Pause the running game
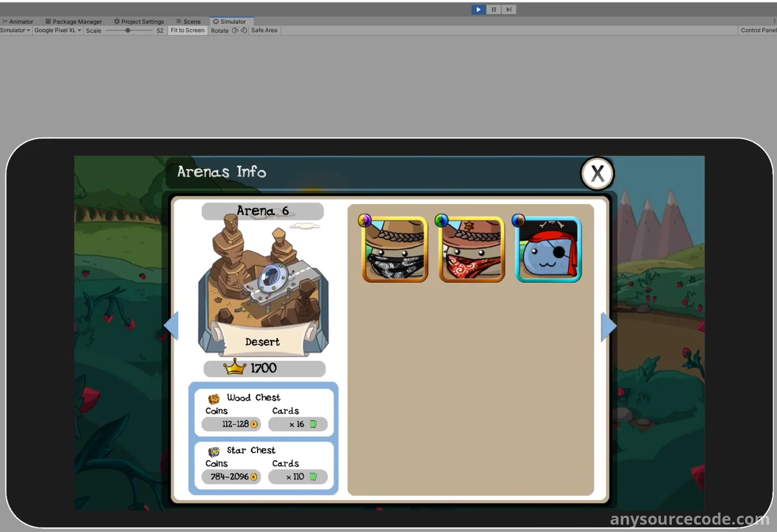This screenshot has width=777, height=532. 493,9
